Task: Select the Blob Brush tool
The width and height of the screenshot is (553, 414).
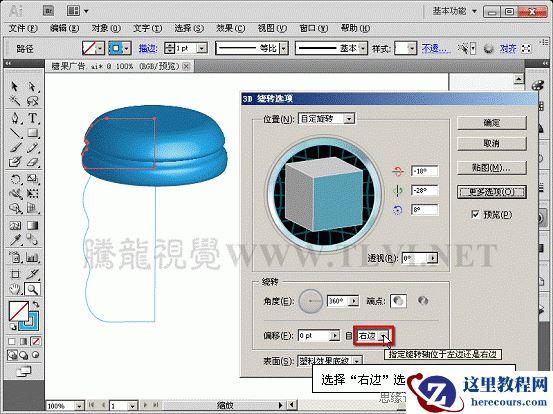Action: 15,162
